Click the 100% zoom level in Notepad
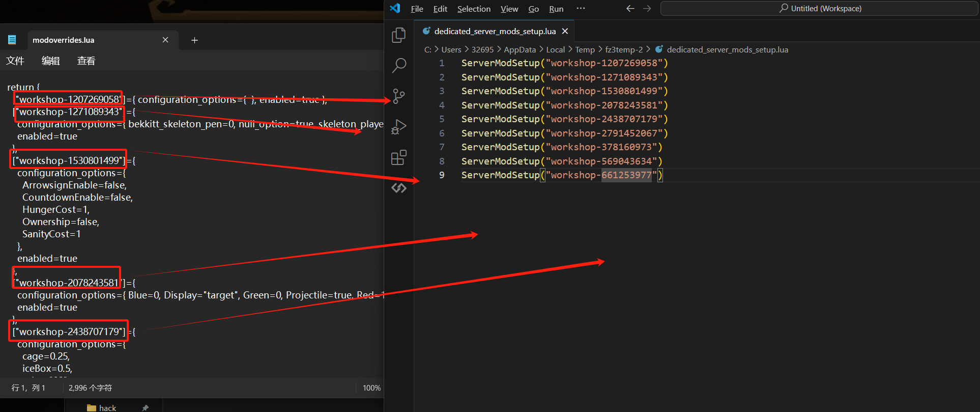The image size is (980, 412). pos(371,388)
